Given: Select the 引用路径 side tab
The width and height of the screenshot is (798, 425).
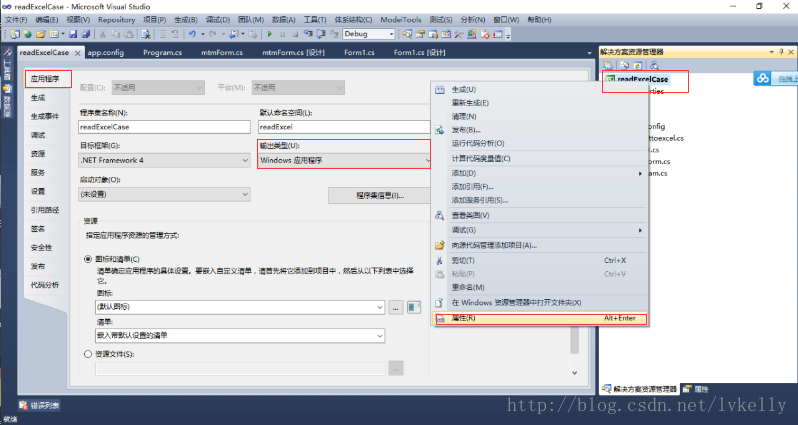Looking at the screenshot, I should (x=45, y=210).
